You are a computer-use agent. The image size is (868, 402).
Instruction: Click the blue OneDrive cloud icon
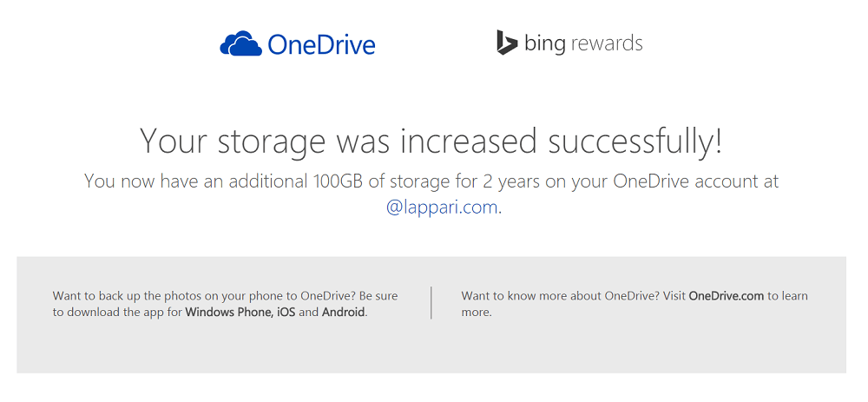240,43
